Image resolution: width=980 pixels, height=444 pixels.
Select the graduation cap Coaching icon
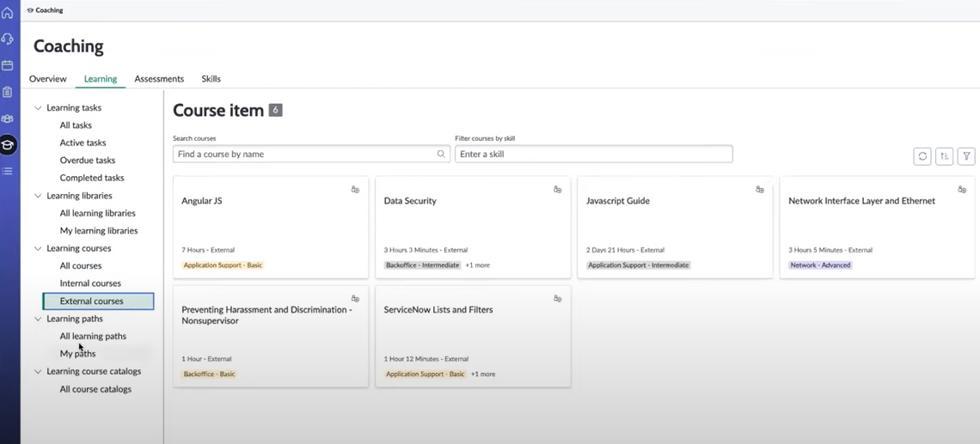[8, 145]
